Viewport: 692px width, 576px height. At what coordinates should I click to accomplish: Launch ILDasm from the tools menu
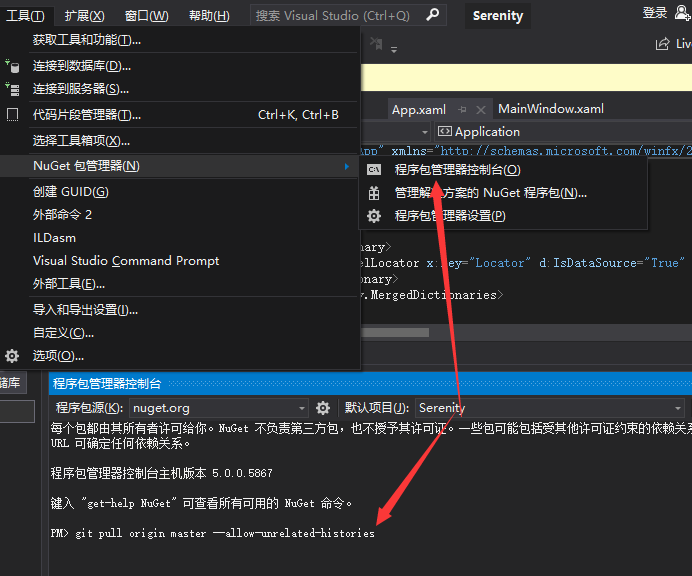178,238
